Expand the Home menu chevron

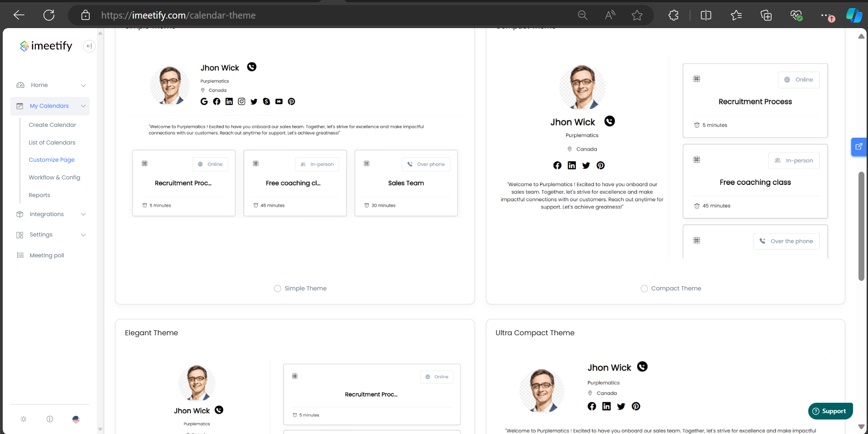(x=83, y=85)
